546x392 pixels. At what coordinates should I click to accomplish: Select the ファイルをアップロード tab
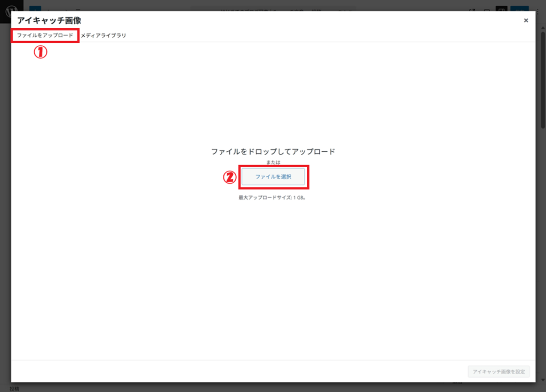tap(45, 35)
